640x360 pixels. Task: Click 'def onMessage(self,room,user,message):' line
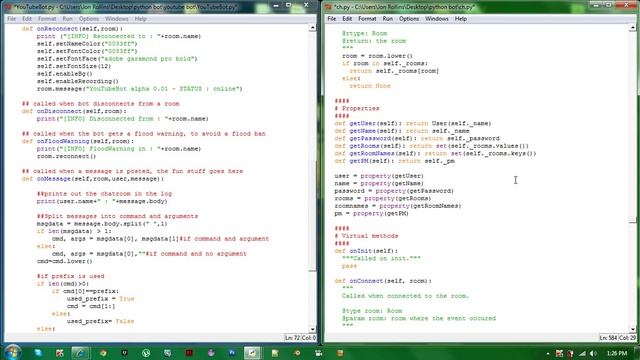point(93,179)
